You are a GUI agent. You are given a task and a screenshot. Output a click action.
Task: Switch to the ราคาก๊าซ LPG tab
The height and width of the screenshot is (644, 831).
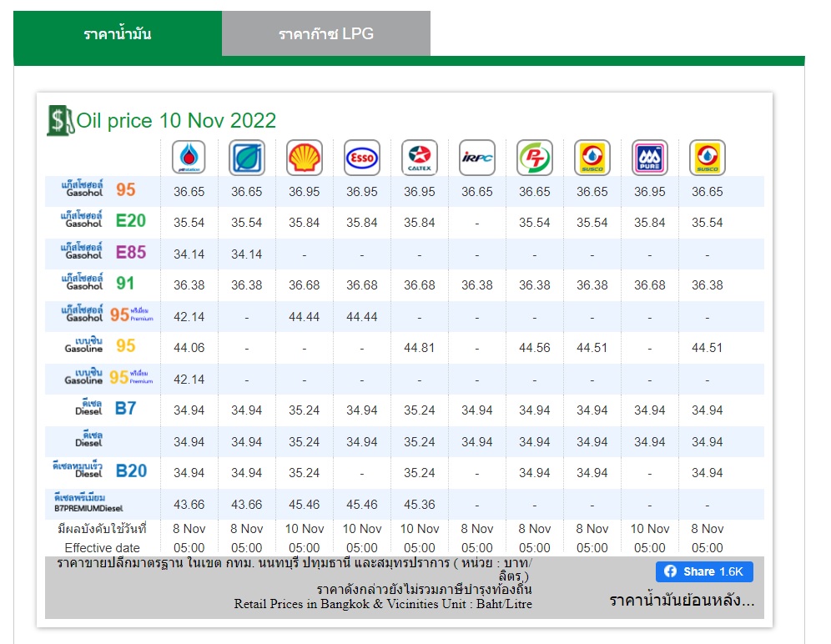(326, 33)
